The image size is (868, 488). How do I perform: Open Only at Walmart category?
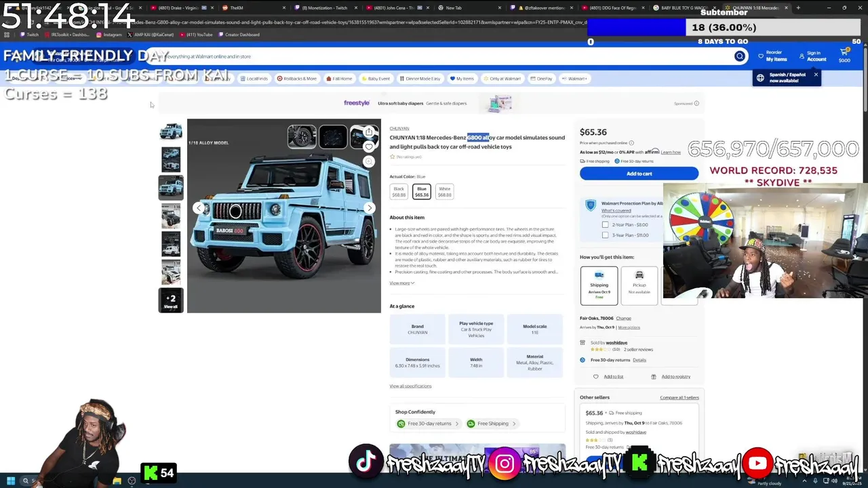click(502, 79)
